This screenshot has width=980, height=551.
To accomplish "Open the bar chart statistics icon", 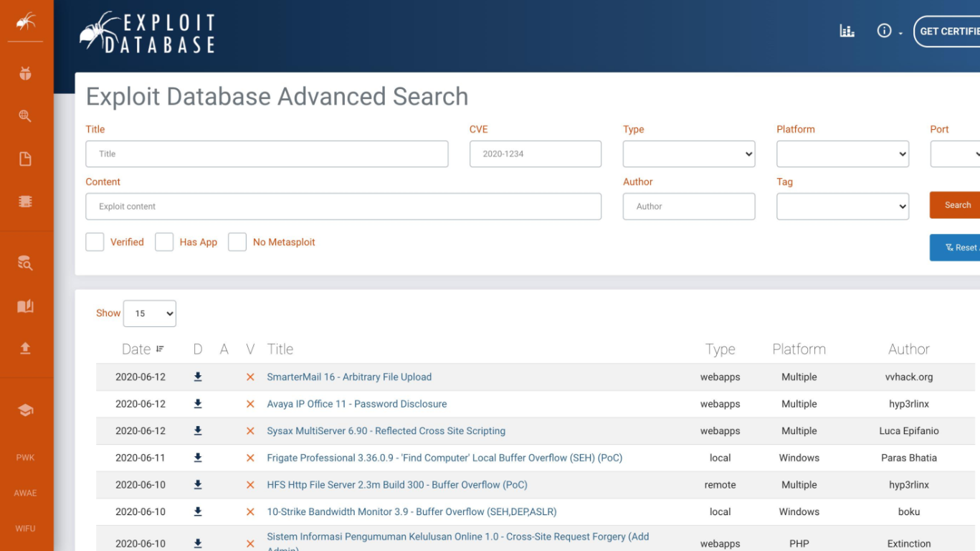I will coord(847,31).
